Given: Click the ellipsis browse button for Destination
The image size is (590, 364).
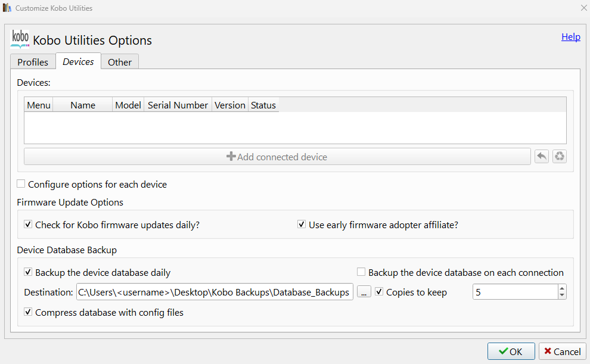Looking at the screenshot, I should [x=364, y=292].
